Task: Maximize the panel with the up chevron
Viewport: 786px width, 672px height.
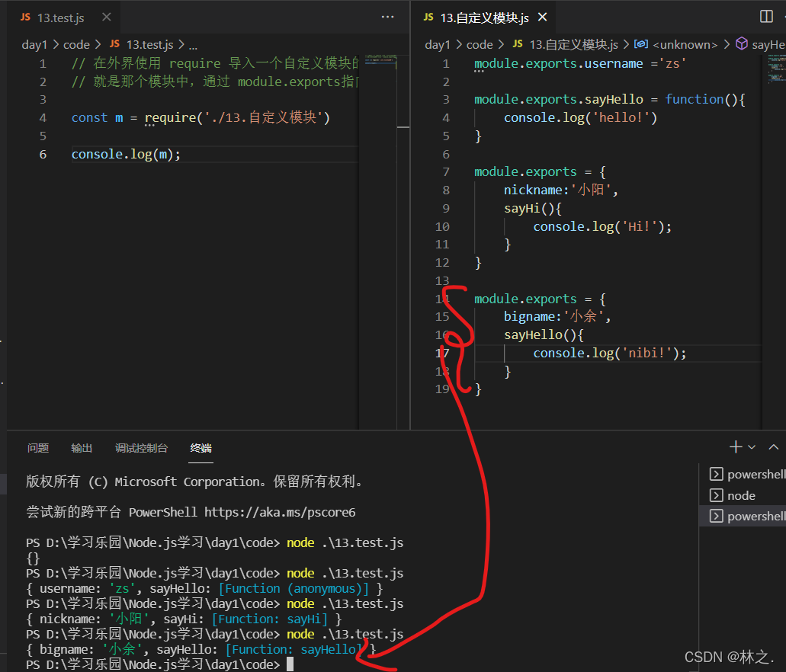Action: coord(774,447)
